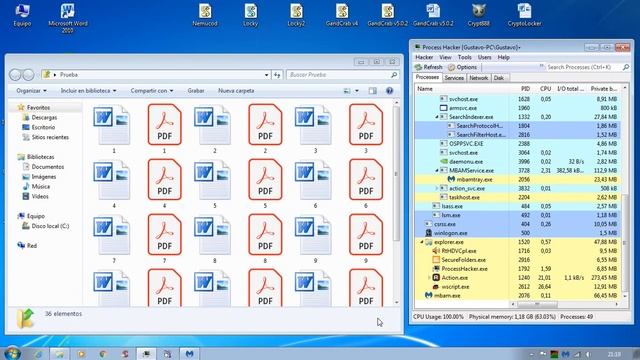Select the CryptoLocker desktop icon

(x=524, y=15)
